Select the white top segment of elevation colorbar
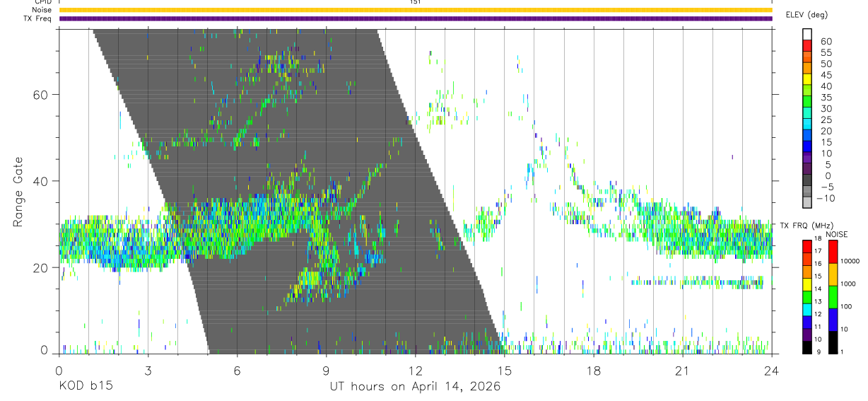This screenshot has width=868, height=401. click(x=807, y=35)
